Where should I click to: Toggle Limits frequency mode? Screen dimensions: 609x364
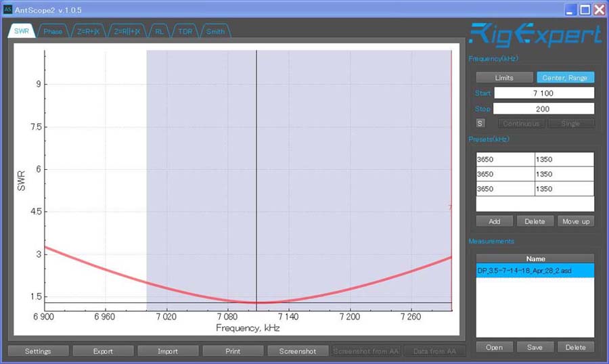click(x=504, y=78)
